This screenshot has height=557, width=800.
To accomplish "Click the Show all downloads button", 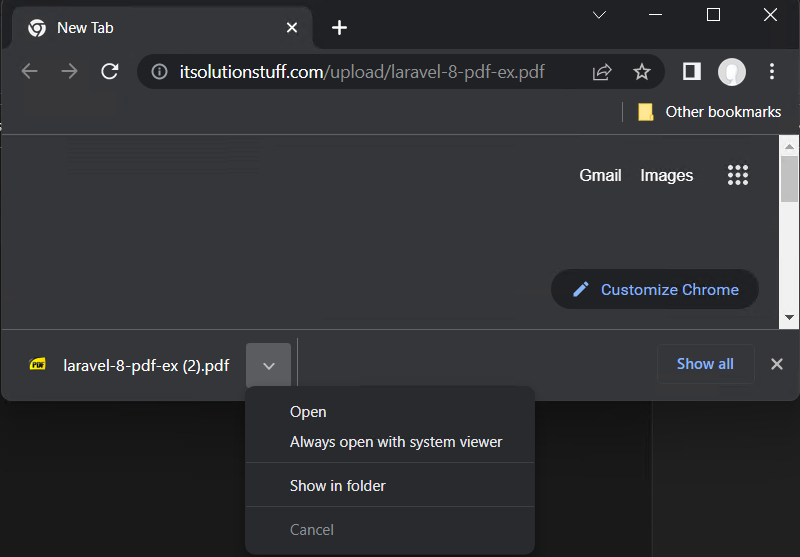I will coord(705,364).
